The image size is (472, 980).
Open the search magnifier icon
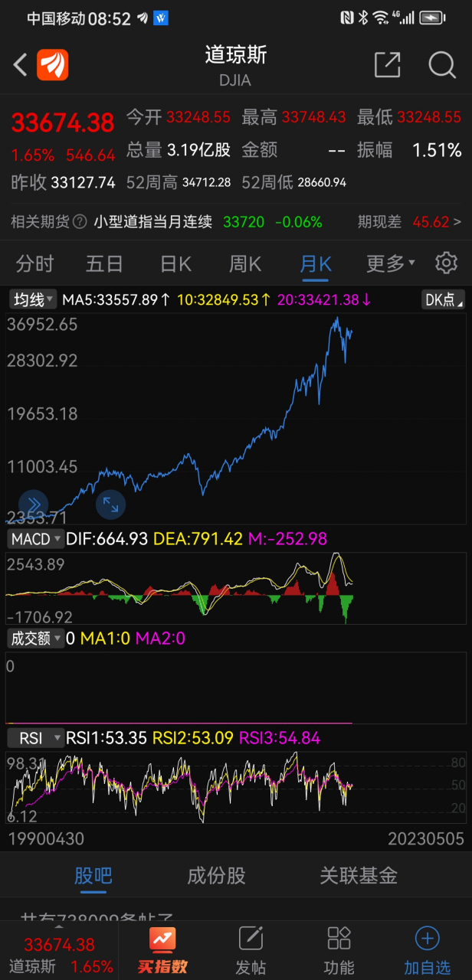(x=442, y=65)
